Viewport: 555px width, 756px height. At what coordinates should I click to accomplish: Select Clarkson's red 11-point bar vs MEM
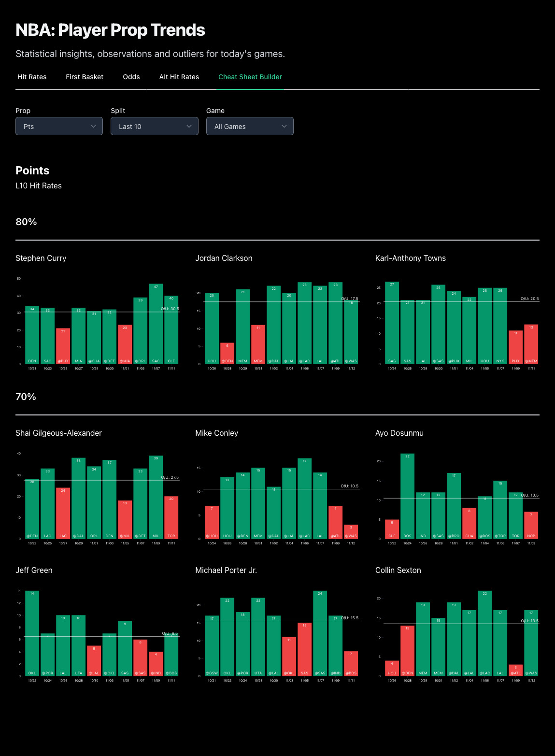(x=258, y=344)
